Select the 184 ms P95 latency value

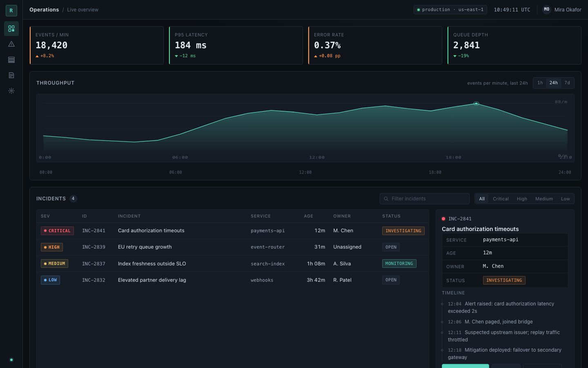tap(191, 45)
